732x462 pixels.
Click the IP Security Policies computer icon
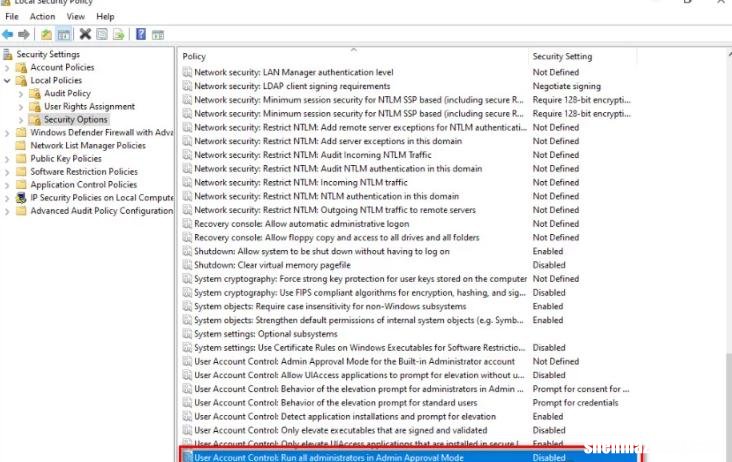click(21, 197)
